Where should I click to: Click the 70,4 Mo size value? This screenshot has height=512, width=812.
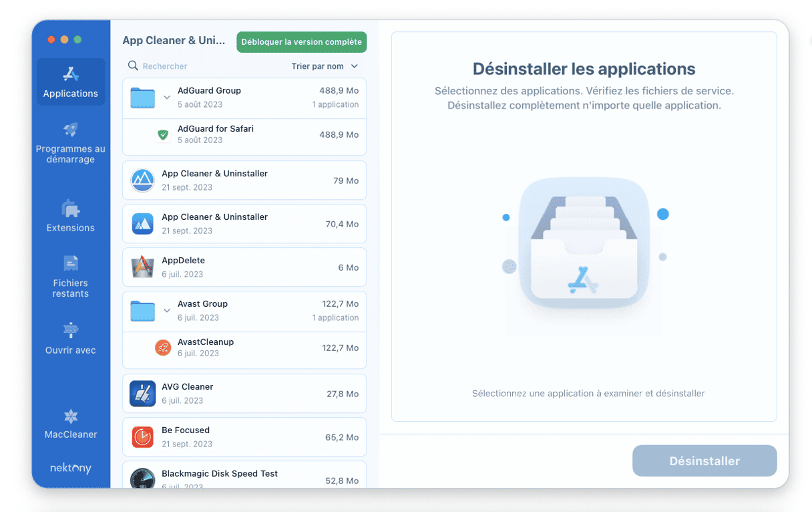342,224
